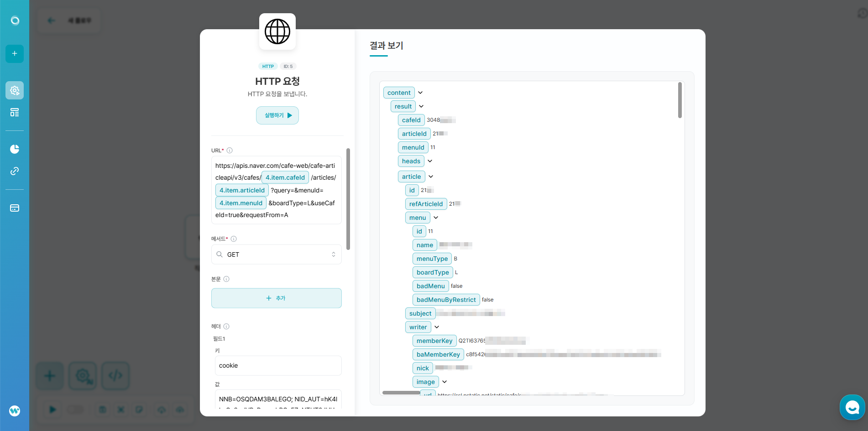Select the cafeId key tag

(411, 120)
